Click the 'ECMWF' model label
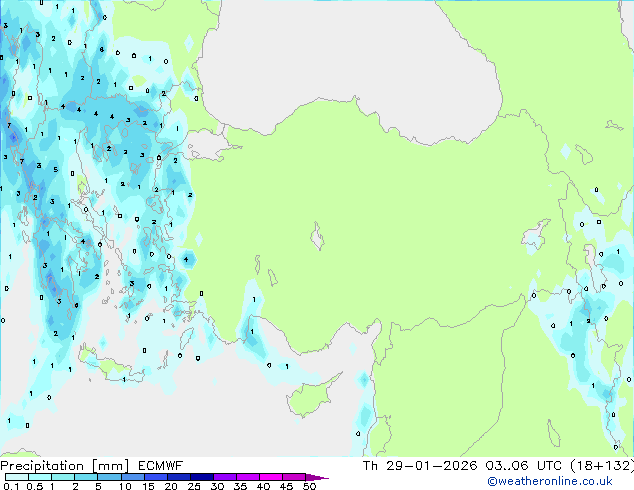This screenshot has height=490, width=634. (x=161, y=466)
